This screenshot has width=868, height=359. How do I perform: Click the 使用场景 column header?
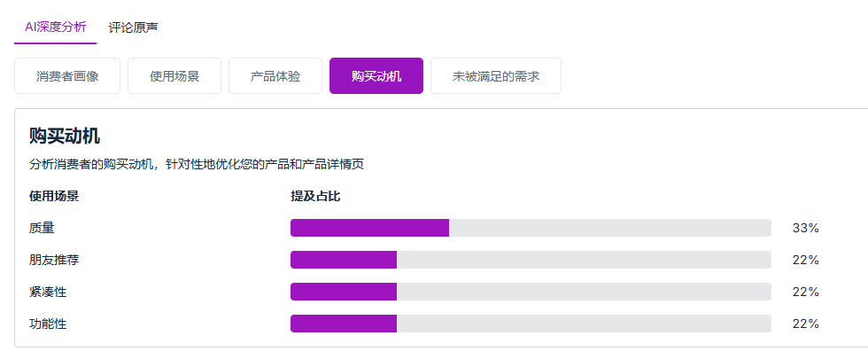[54, 196]
